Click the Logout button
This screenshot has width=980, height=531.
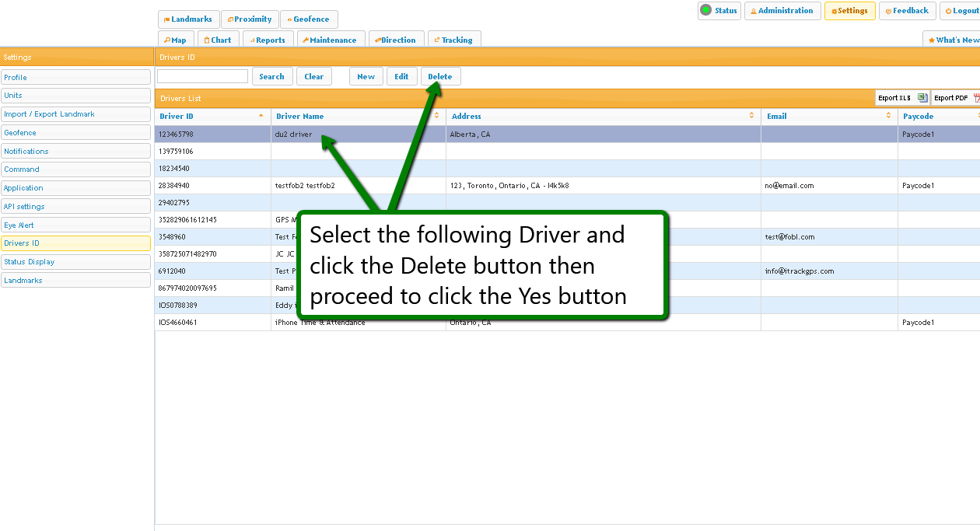(961, 11)
